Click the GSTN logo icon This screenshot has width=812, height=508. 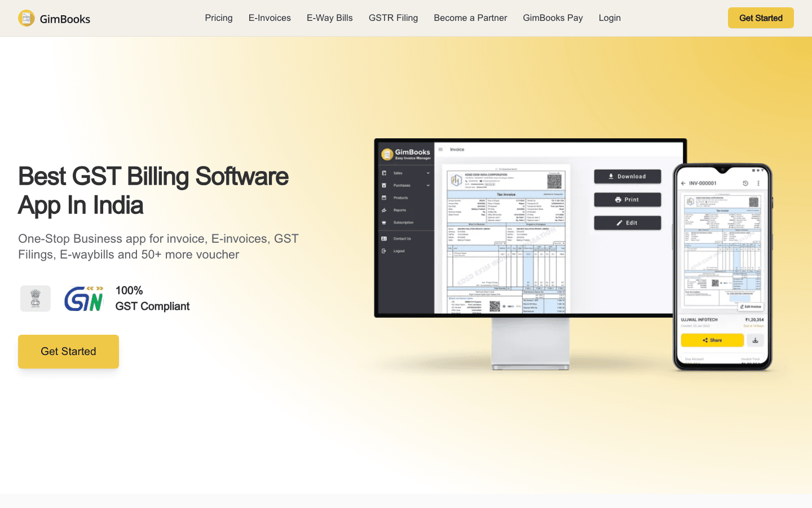[x=84, y=299]
